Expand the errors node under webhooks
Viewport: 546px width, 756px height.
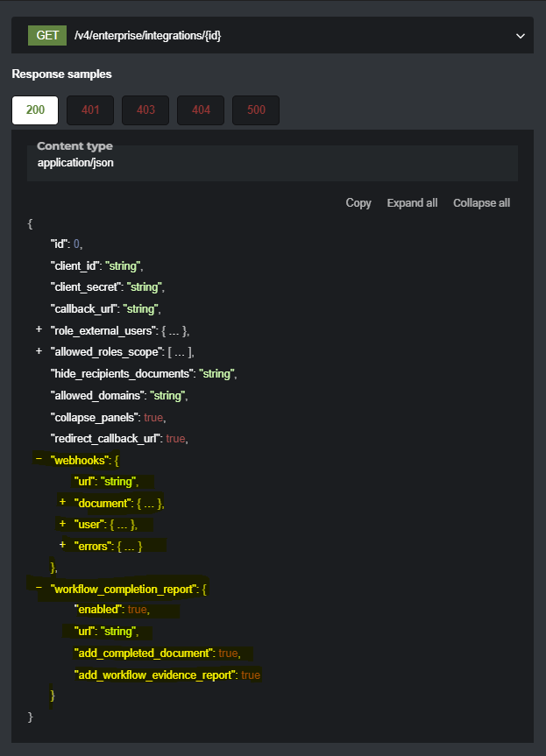(62, 545)
